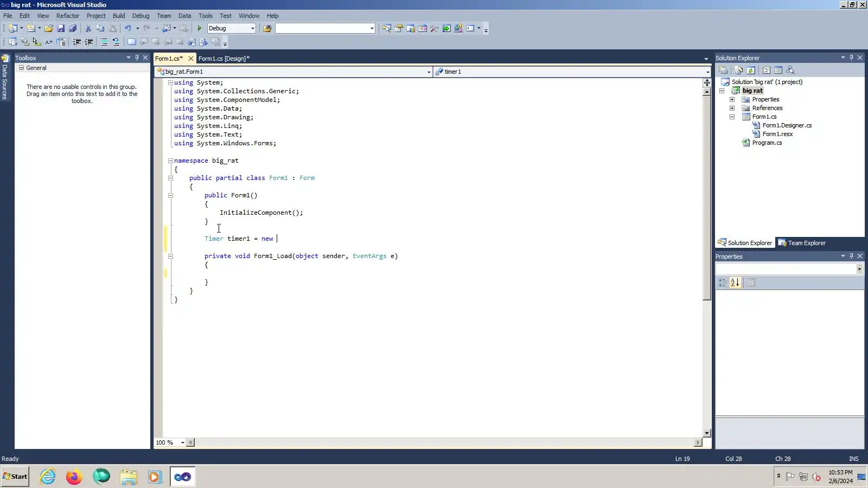Image resolution: width=868 pixels, height=488 pixels.
Task: Switch to the Form1.cs [Design]* tab
Action: tap(224, 59)
